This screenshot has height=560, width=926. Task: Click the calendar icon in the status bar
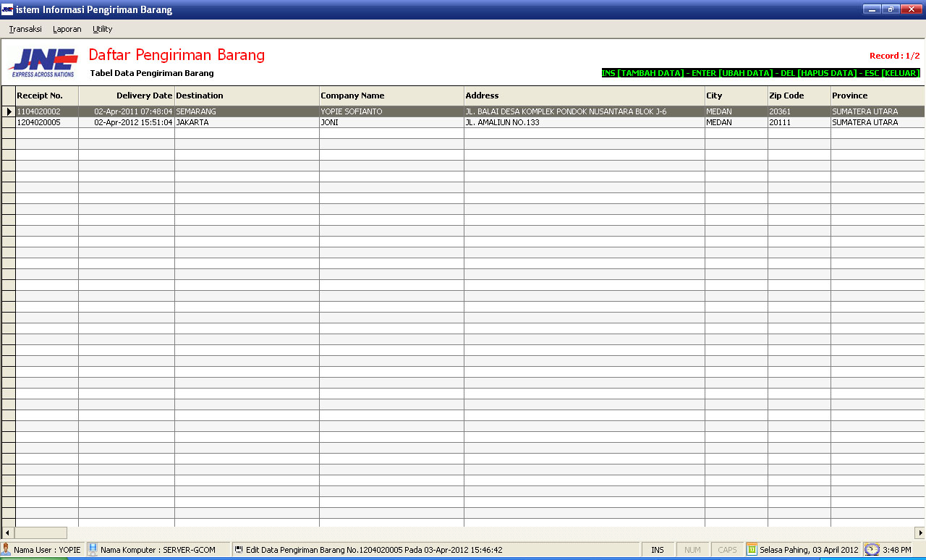pos(752,550)
